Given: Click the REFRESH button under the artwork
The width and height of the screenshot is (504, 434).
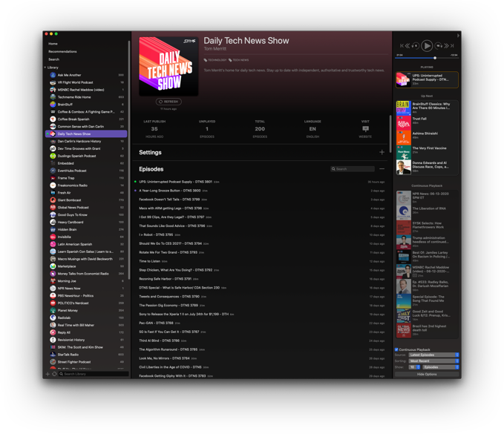Looking at the screenshot, I should pyautogui.click(x=168, y=102).
